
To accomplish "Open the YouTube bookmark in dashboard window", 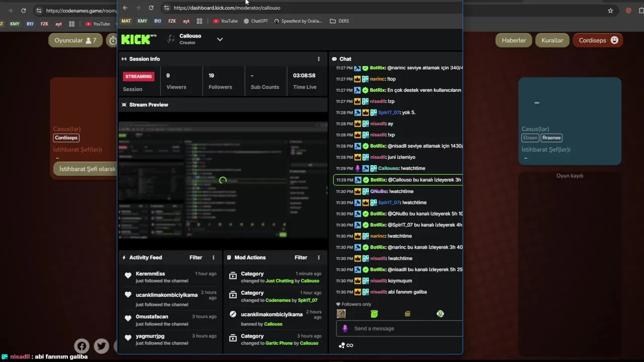I will [x=225, y=21].
